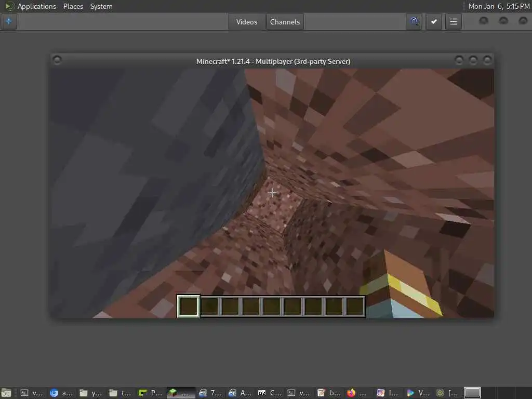Click the Minecraft window menu button on title bar left

coord(57,60)
